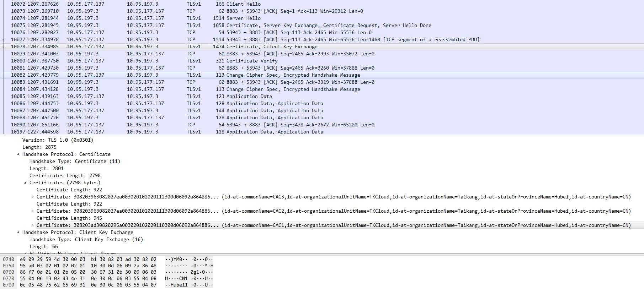Collapse Handshake Protocol: Certificate tree node

(18, 154)
